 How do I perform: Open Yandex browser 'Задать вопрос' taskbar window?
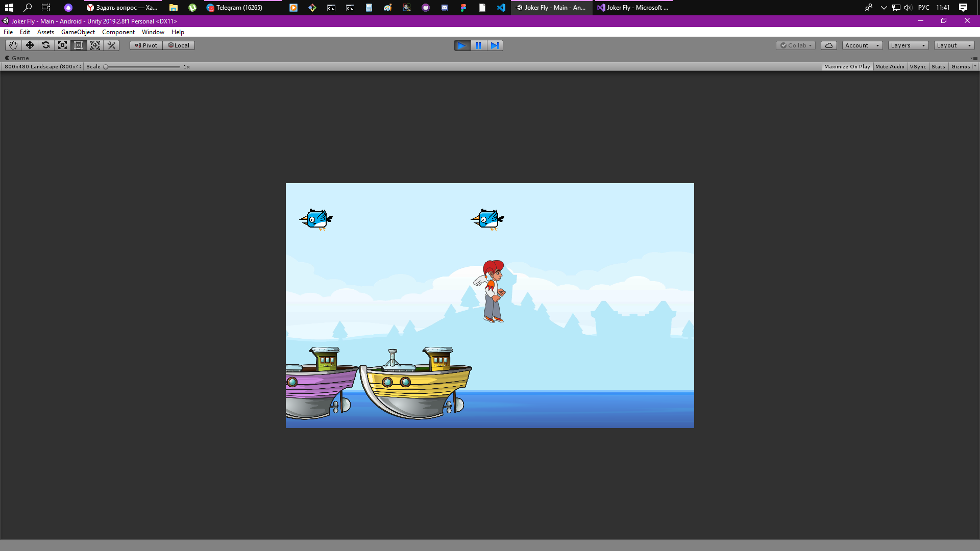click(122, 8)
